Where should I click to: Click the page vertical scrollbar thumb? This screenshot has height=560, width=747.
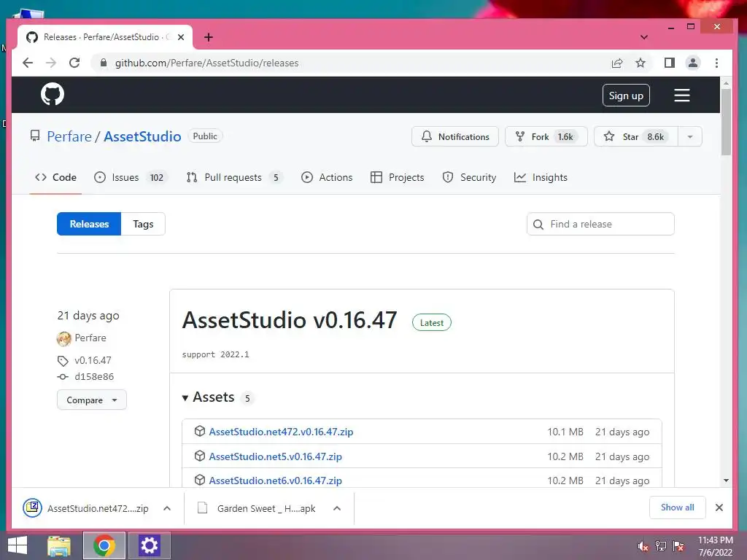pyautogui.click(x=726, y=122)
